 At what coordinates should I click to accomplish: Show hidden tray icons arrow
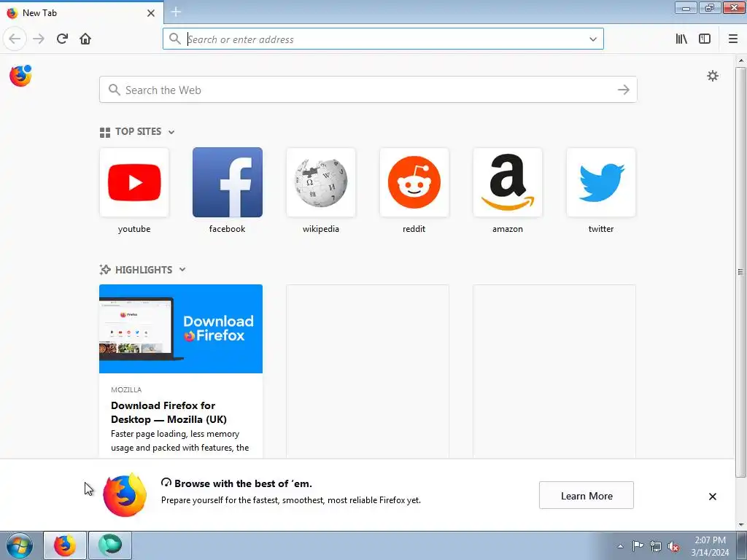pos(620,547)
